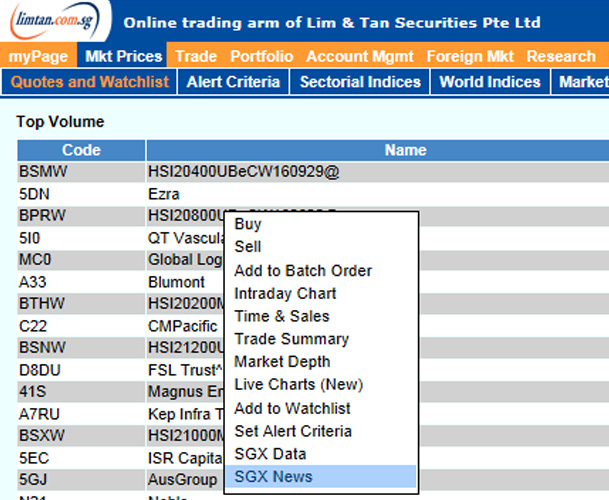Select Set Alert Criteria entry
The height and width of the screenshot is (500, 609).
click(x=321, y=431)
